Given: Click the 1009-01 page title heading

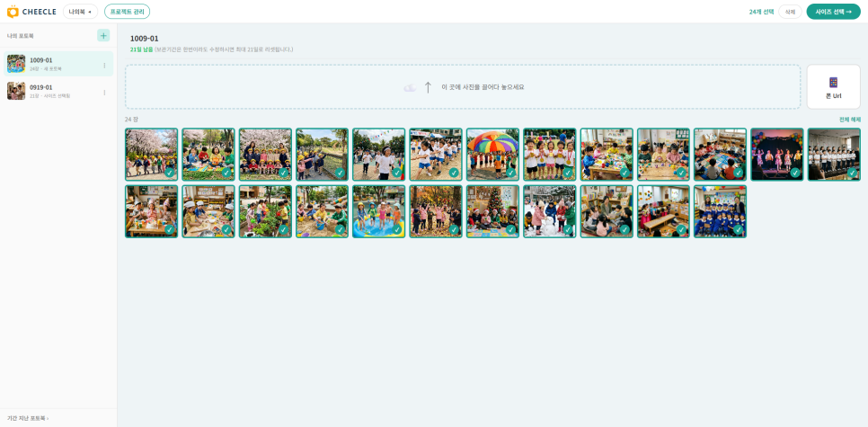Looking at the screenshot, I should [144, 39].
